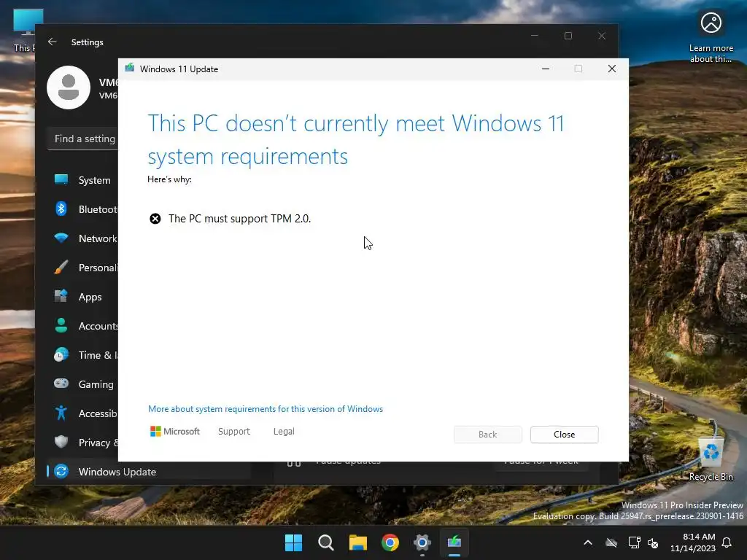Click the user profile avatar in Settings

[x=69, y=87]
